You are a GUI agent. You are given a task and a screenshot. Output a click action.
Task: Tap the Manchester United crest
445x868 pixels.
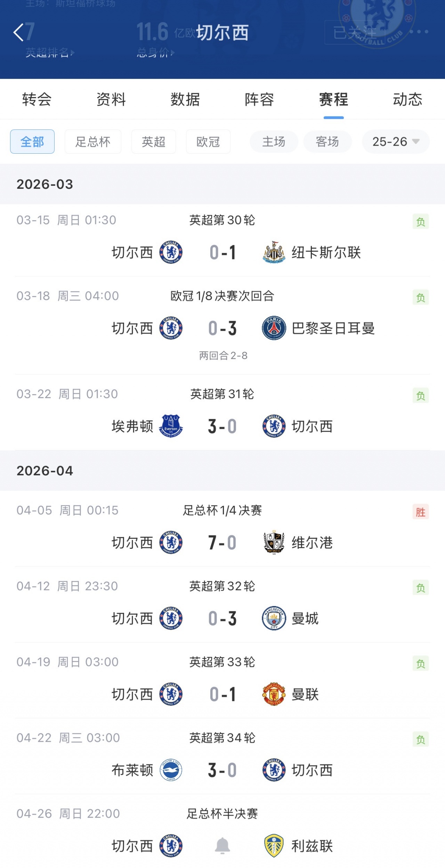(274, 694)
